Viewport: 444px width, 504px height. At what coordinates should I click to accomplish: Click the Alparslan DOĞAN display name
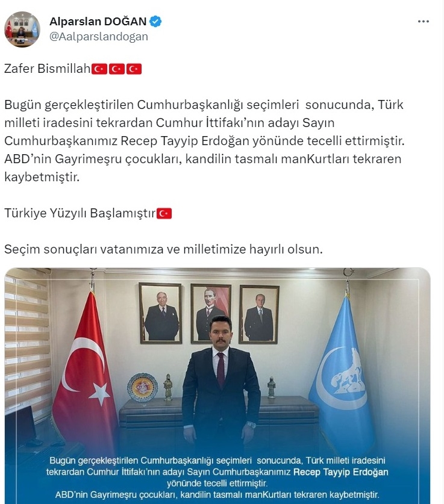tap(98, 22)
